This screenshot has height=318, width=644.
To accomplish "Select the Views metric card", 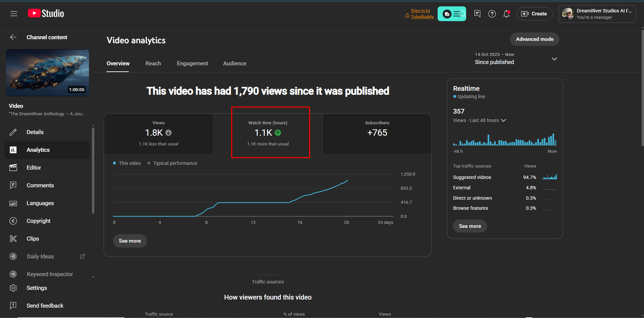I will pyautogui.click(x=158, y=133).
